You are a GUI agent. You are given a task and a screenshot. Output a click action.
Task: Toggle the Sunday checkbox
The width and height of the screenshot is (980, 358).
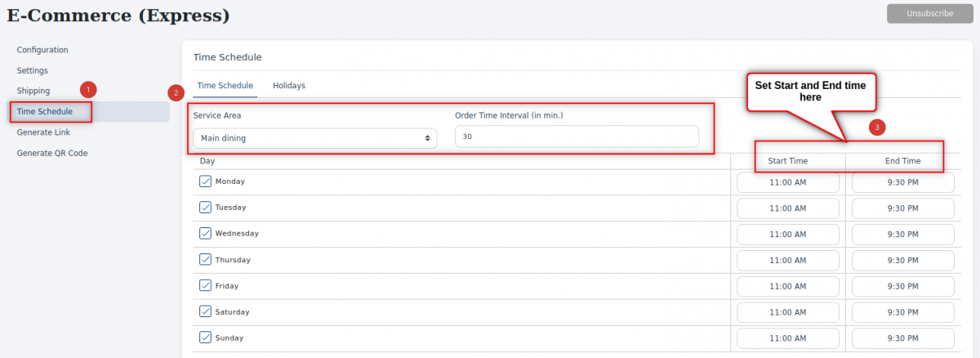(206, 338)
